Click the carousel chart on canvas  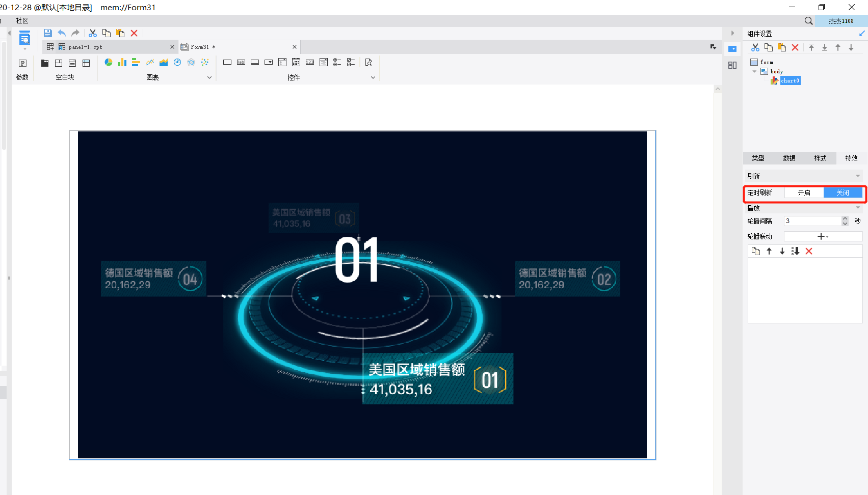[362, 295]
